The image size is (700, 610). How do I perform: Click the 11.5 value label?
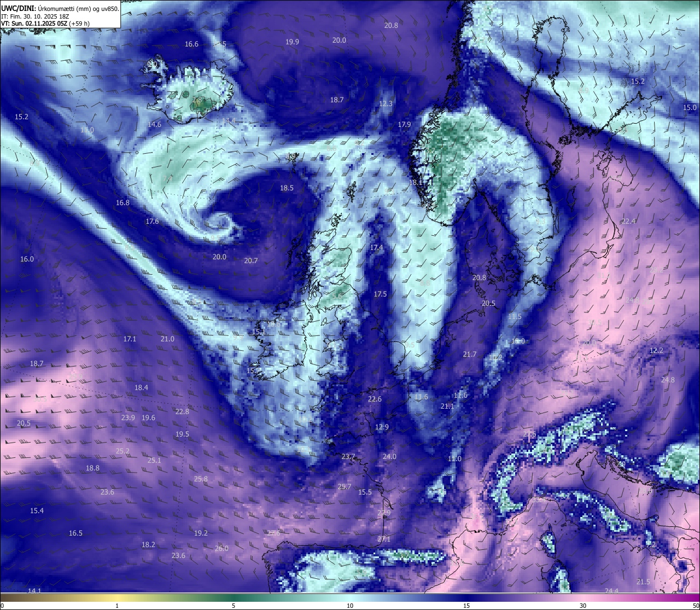pyautogui.click(x=515, y=317)
